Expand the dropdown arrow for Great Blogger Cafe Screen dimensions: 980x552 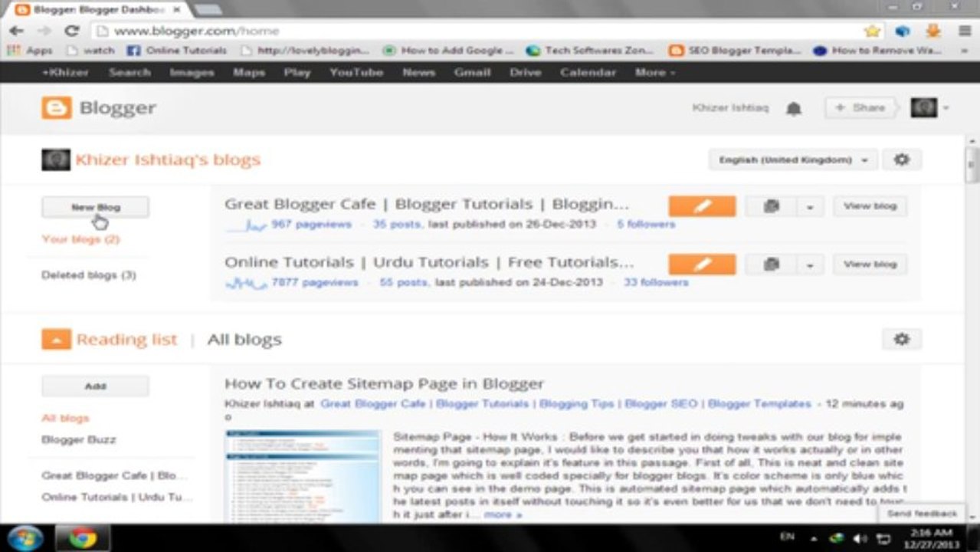point(810,206)
